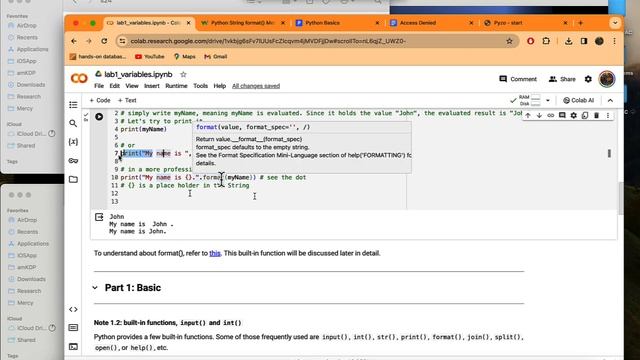Open Colab AI assistant
640x360 pixels.
pos(578,100)
